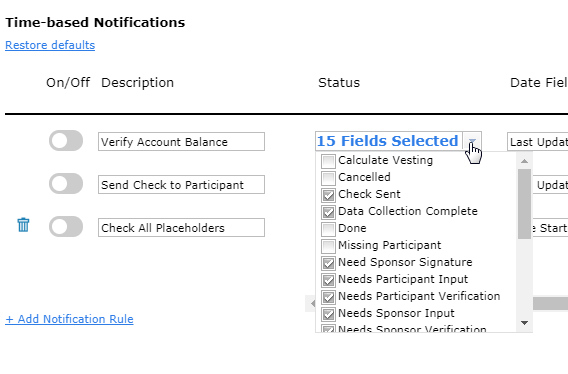
Task: Click the Add Notification Rule link
Action: click(x=69, y=319)
